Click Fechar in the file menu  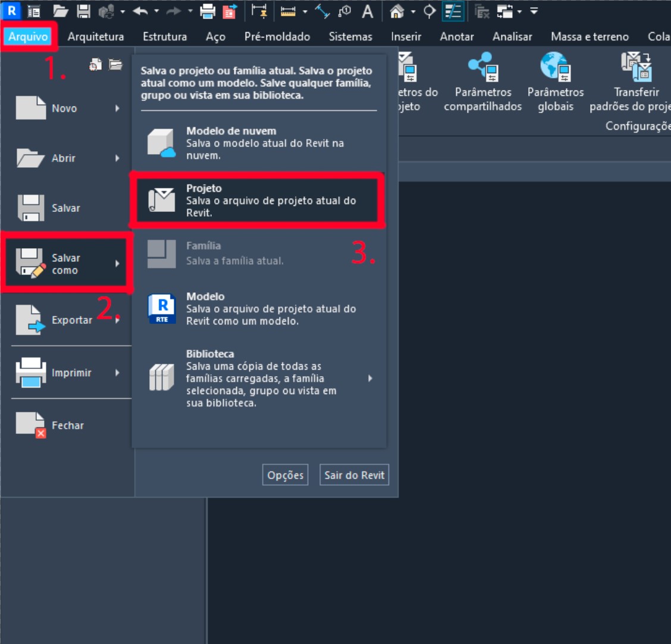click(67, 425)
